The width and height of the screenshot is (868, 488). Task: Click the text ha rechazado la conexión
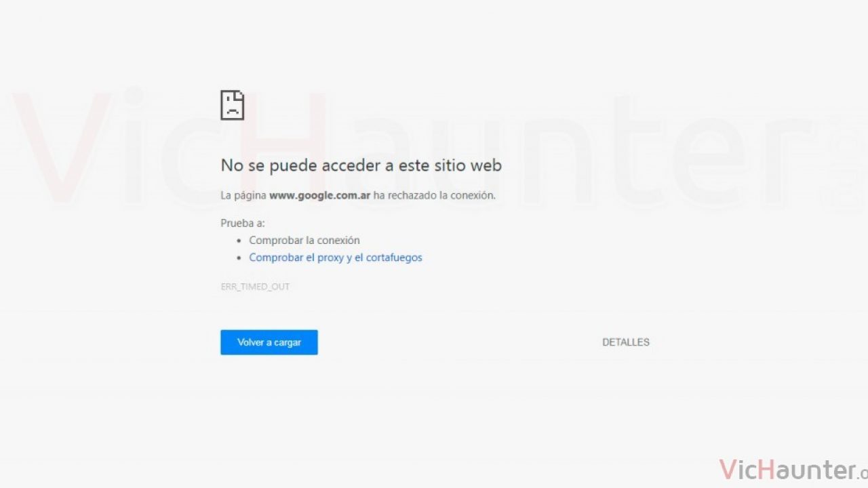click(x=435, y=195)
